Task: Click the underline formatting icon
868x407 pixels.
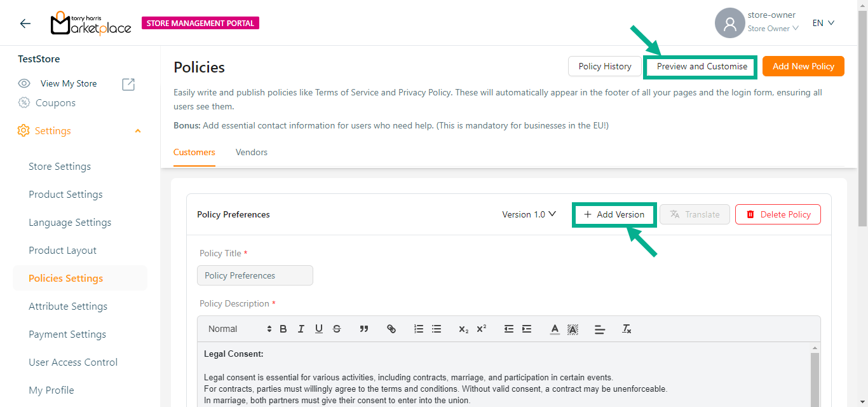Action: click(319, 329)
